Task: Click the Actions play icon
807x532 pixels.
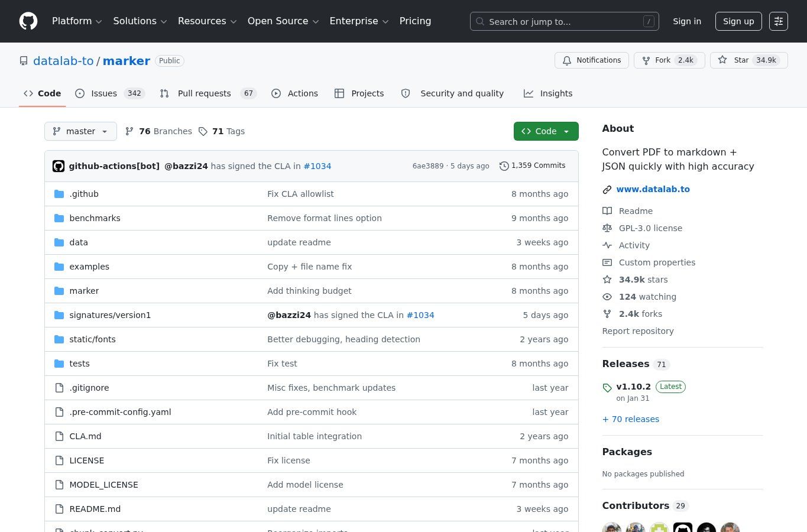Action: pos(276,93)
